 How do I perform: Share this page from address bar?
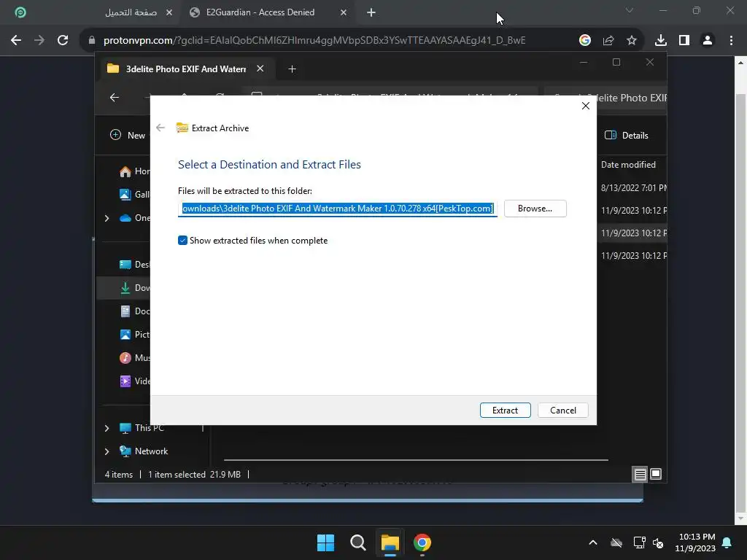(x=608, y=41)
